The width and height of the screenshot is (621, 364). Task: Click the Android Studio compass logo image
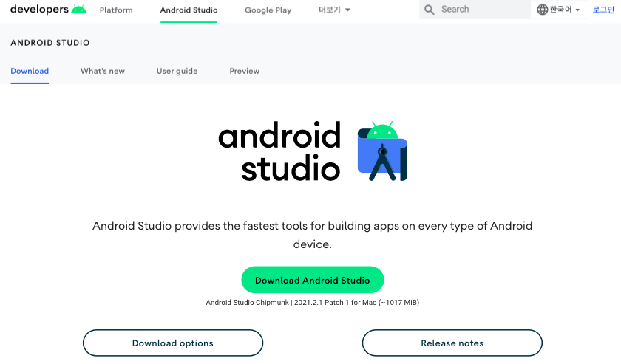click(x=382, y=151)
